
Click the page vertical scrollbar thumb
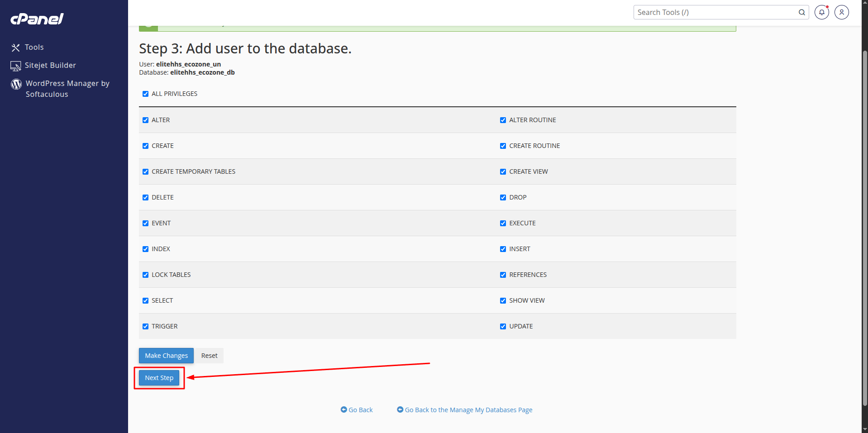pyautogui.click(x=865, y=228)
